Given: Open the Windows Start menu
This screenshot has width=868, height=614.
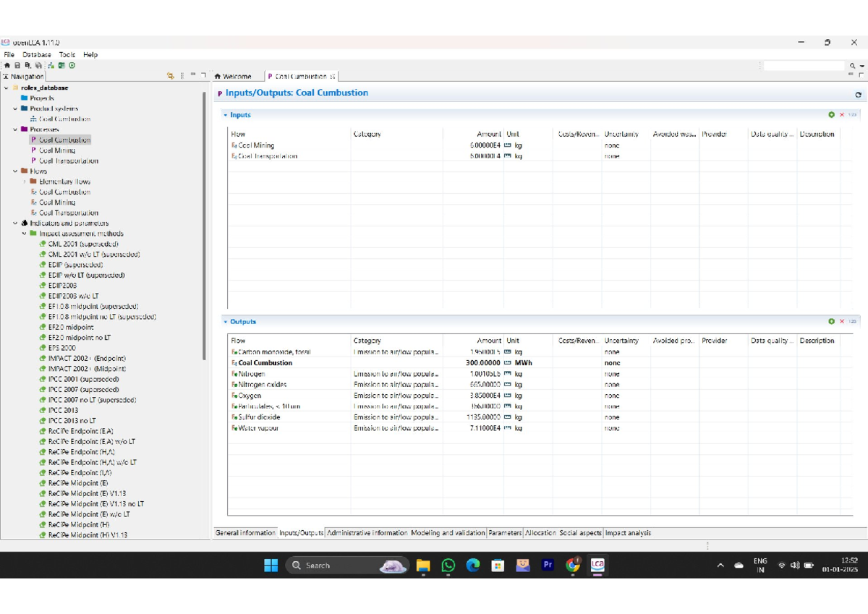Looking at the screenshot, I should pyautogui.click(x=271, y=566).
